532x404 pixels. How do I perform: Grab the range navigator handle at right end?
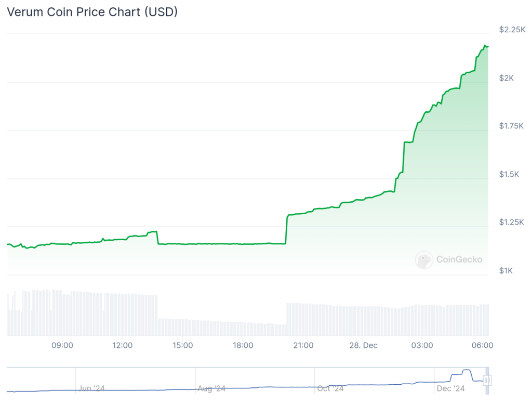coord(487,380)
